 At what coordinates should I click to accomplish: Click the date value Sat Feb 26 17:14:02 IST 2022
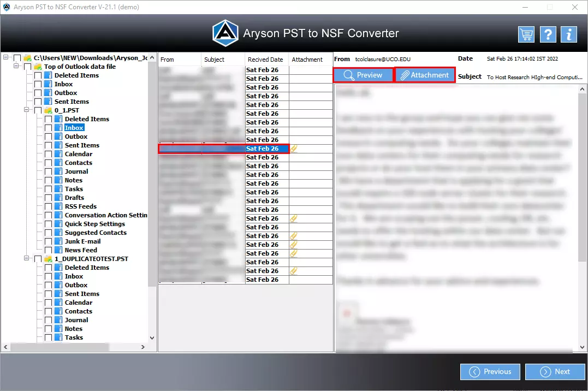(x=522, y=59)
